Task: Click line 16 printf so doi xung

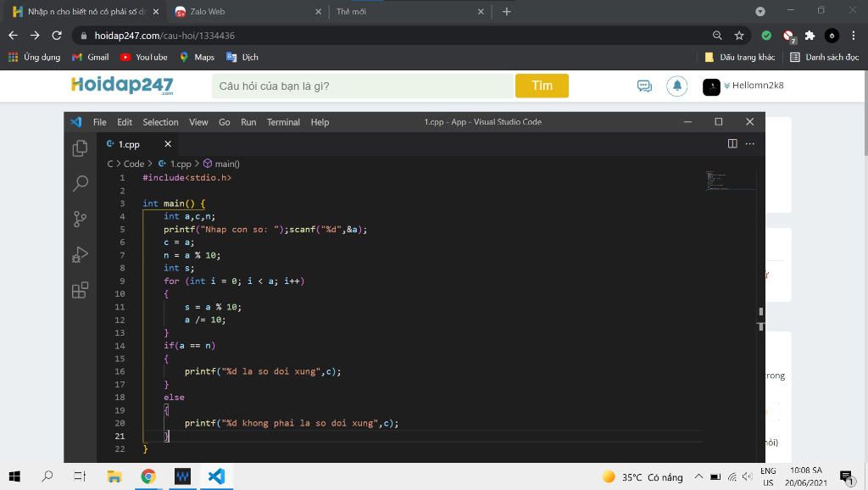Action: 263,371
